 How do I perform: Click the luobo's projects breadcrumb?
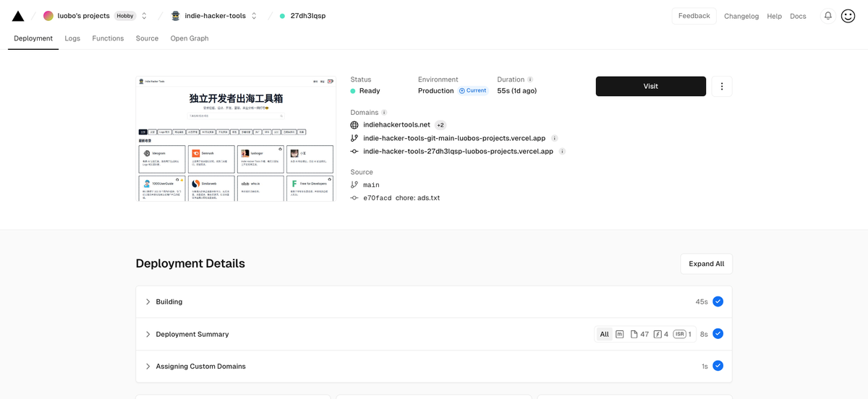[x=84, y=16]
